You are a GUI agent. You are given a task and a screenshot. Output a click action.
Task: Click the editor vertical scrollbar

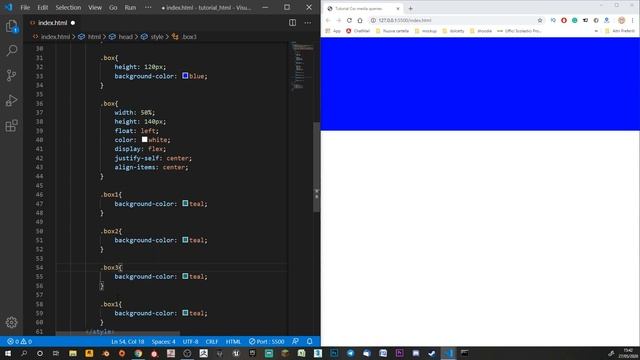click(316, 167)
